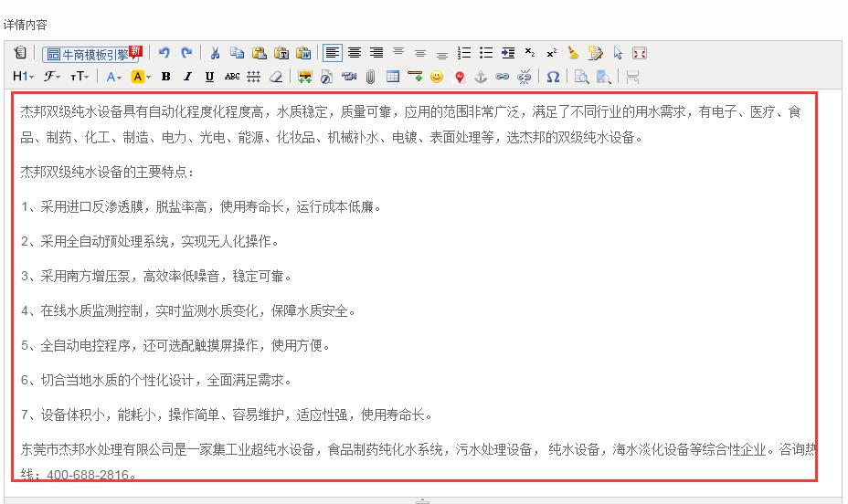848x504 pixels.
Task: Click the text '杰邦双级纯水设备的主要特点：'
Action: (107, 173)
